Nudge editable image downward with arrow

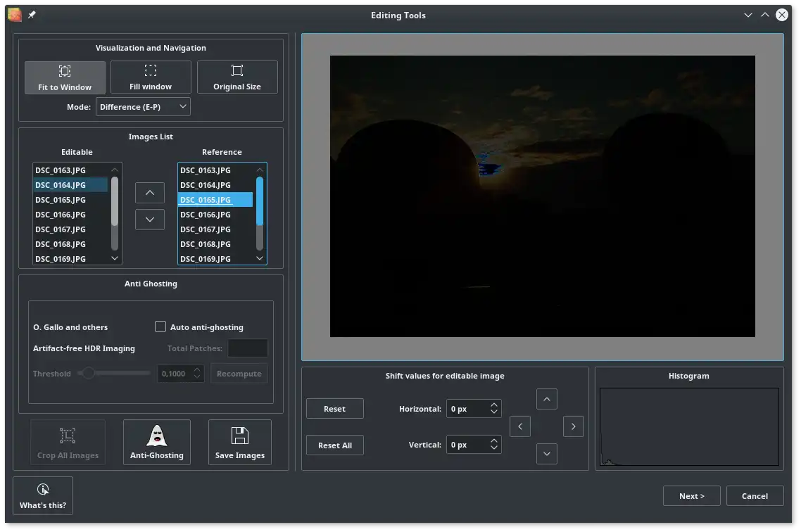click(x=547, y=454)
